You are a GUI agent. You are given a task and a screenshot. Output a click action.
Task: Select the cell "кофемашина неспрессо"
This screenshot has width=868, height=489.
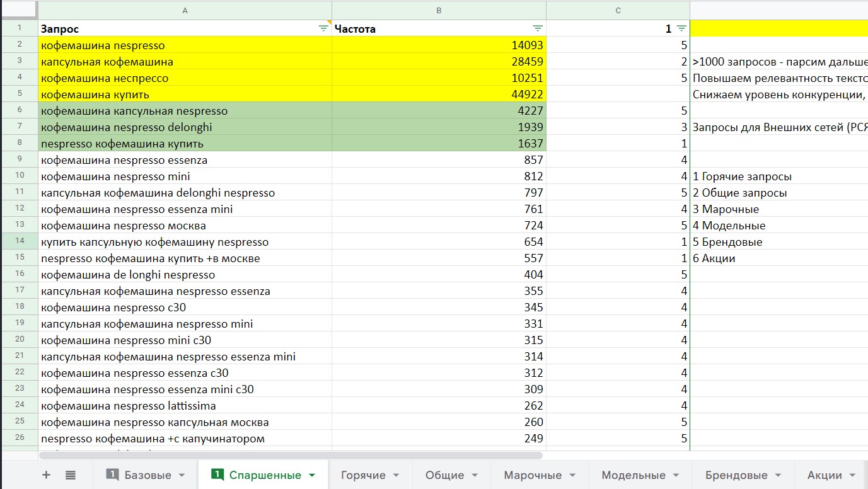point(185,78)
